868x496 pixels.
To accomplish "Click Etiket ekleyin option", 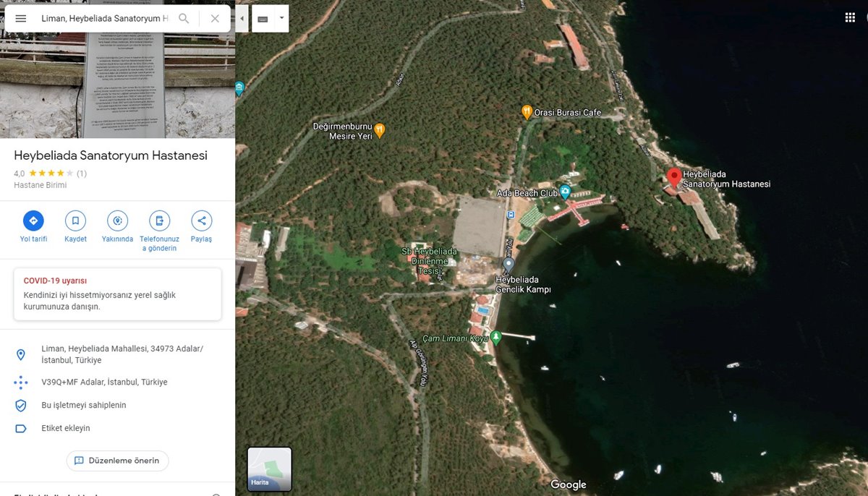I will [x=66, y=428].
